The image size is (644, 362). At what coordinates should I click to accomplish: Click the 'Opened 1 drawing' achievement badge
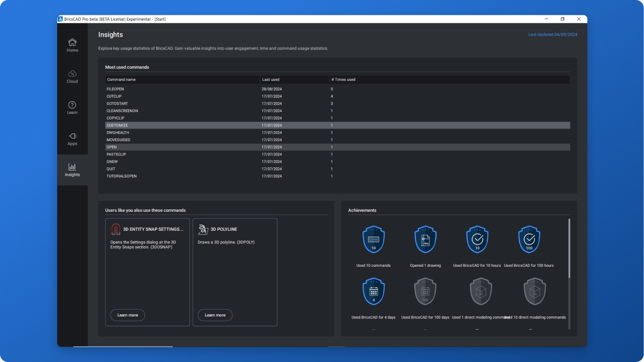tap(425, 239)
